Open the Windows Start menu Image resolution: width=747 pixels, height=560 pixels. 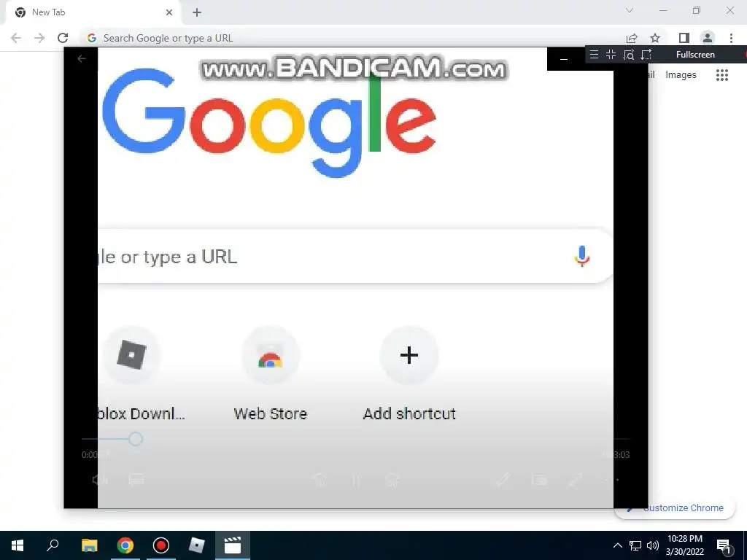tap(18, 545)
